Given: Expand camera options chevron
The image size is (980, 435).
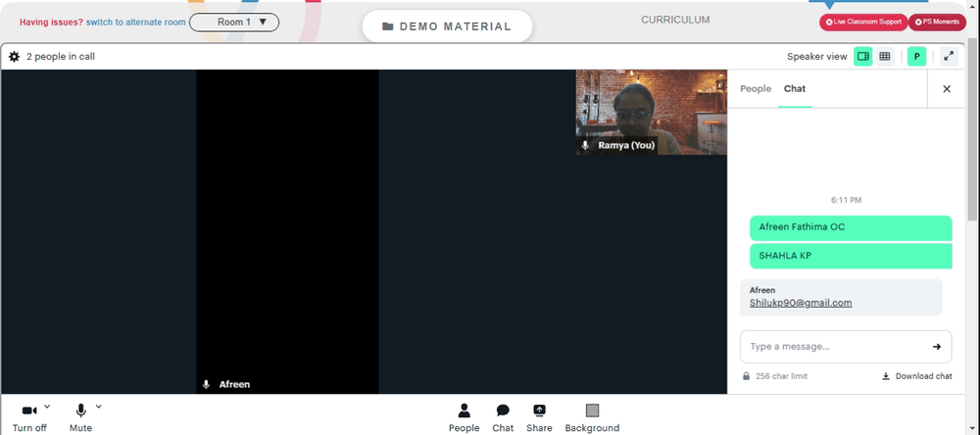Looking at the screenshot, I should [x=47, y=407].
